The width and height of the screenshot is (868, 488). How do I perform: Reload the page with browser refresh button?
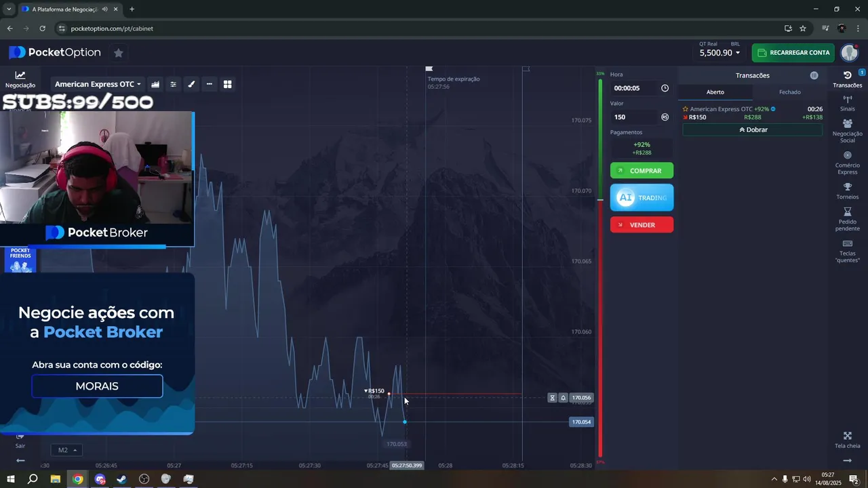42,28
